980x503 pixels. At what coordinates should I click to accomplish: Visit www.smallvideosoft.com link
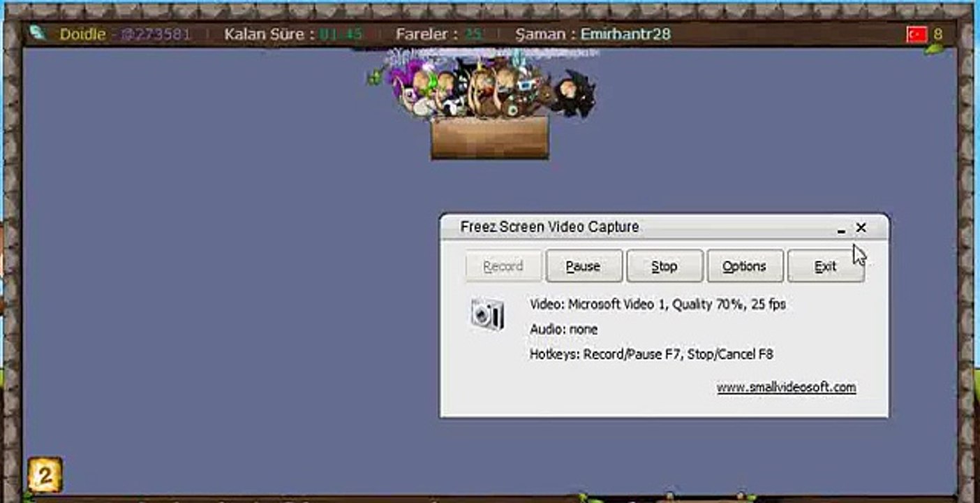(x=786, y=387)
